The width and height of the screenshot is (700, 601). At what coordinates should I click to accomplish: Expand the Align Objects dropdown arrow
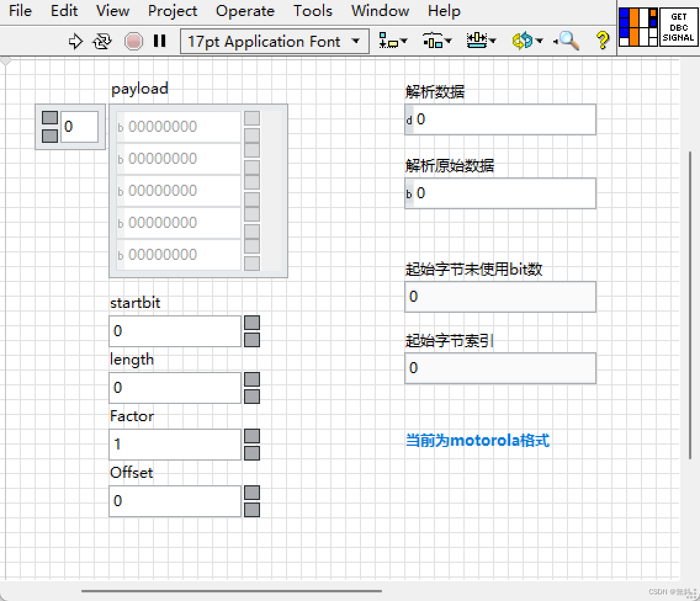[404, 41]
